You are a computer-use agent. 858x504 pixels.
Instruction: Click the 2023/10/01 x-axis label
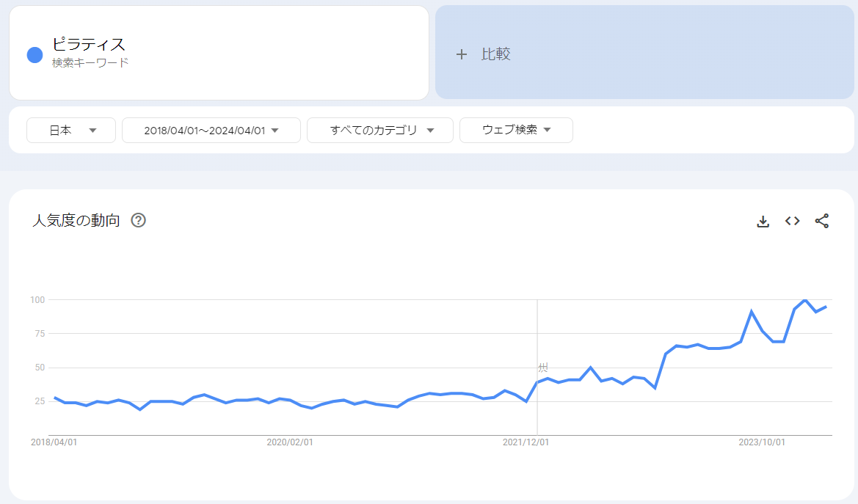pos(761,442)
